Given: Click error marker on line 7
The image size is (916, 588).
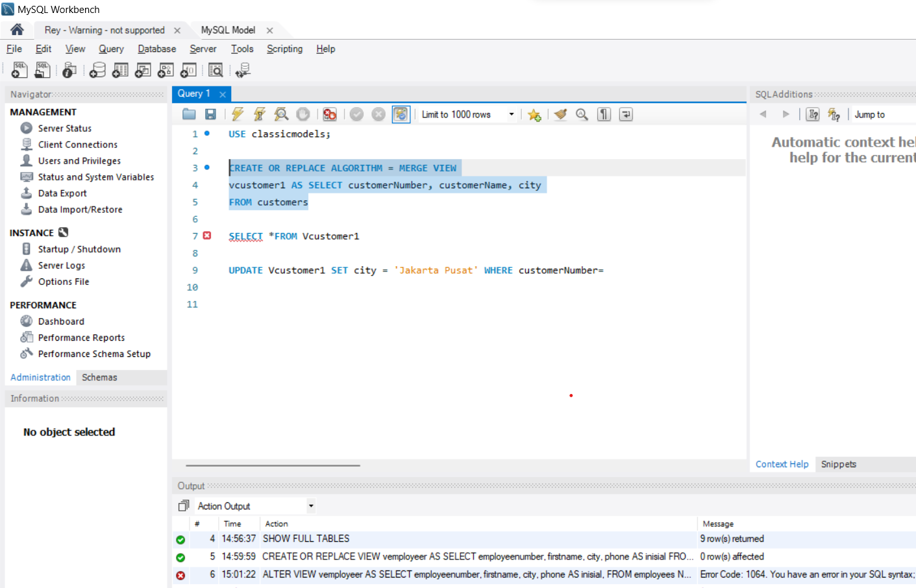Looking at the screenshot, I should click(x=207, y=236).
